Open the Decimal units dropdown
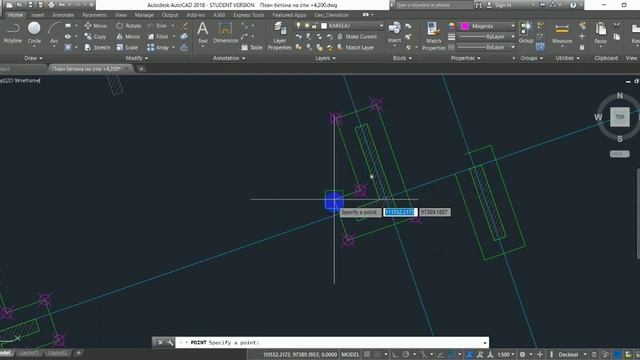This screenshot has height=360, width=640. click(x=571, y=354)
